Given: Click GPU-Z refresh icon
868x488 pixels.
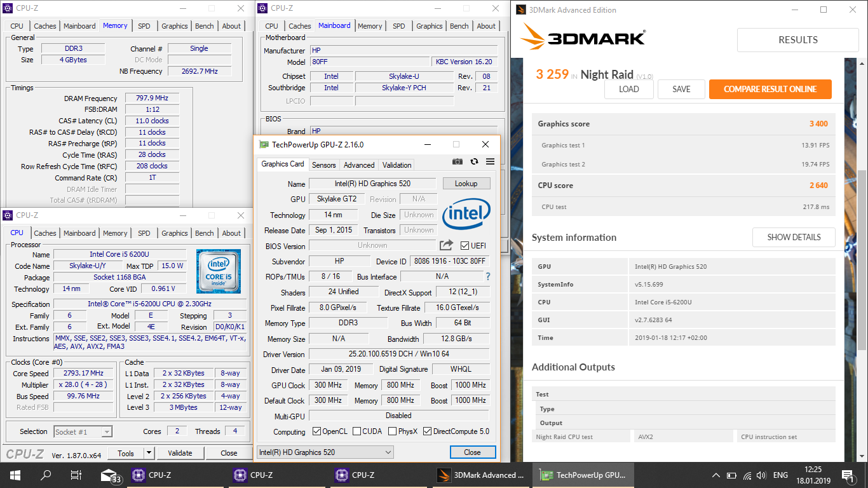Looking at the screenshot, I should 474,162.
